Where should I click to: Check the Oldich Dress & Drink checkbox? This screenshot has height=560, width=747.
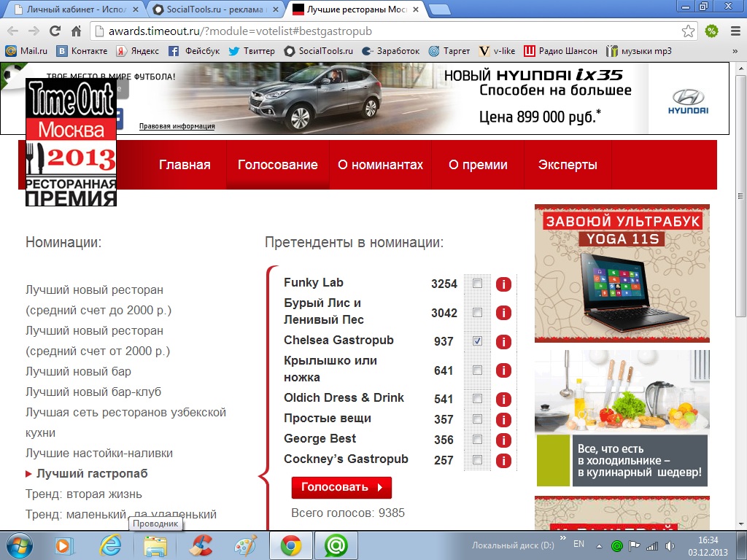tap(477, 399)
